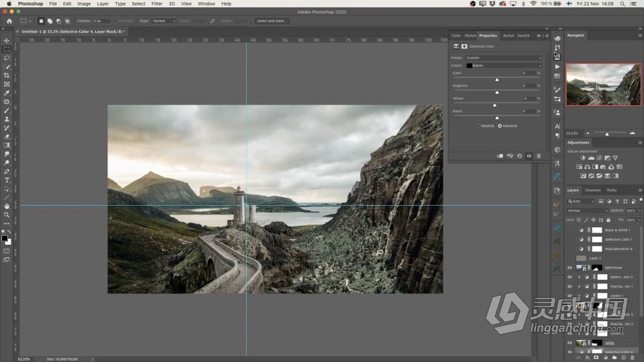Choose Intersect with selection mode icon
644x362 pixels.
(67, 21)
